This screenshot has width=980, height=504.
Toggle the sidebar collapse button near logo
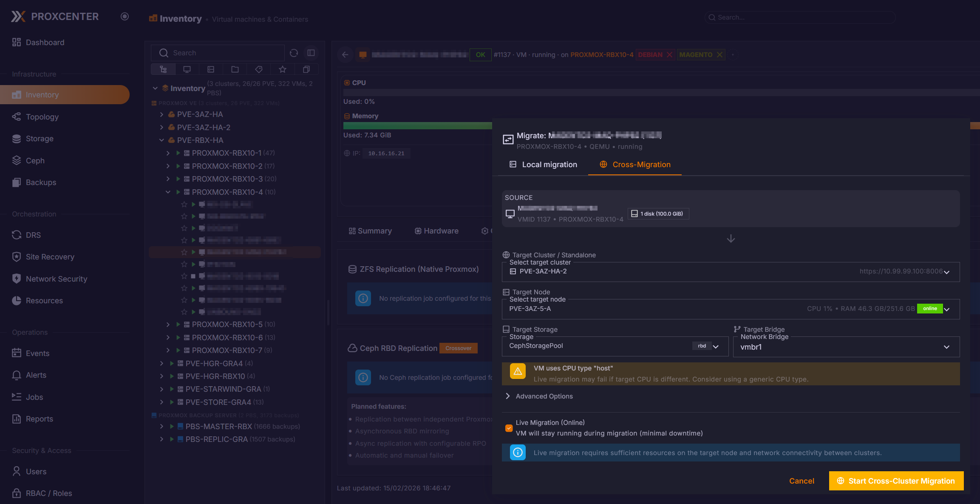point(125,17)
